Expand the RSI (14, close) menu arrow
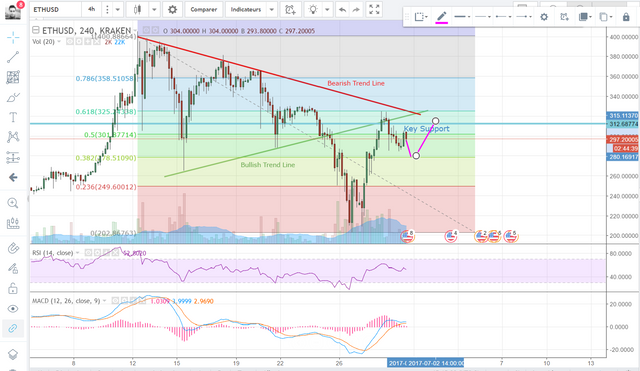The image size is (640, 371). (x=78, y=253)
